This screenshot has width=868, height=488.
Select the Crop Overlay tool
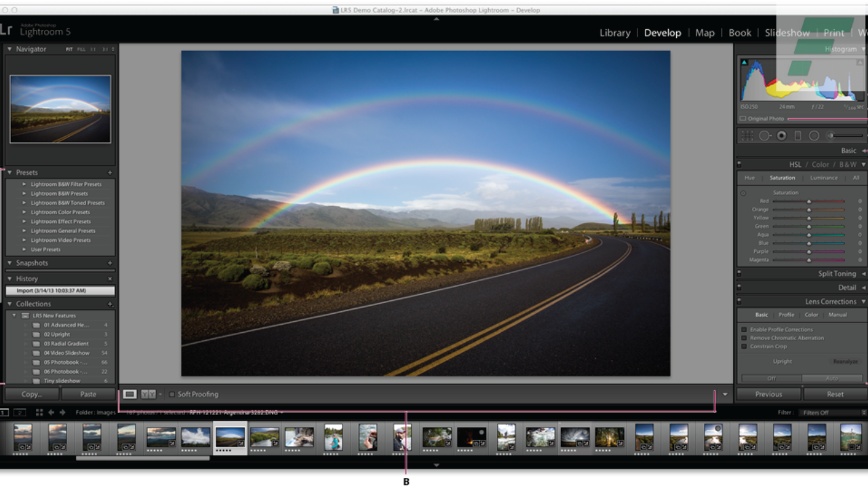click(747, 136)
